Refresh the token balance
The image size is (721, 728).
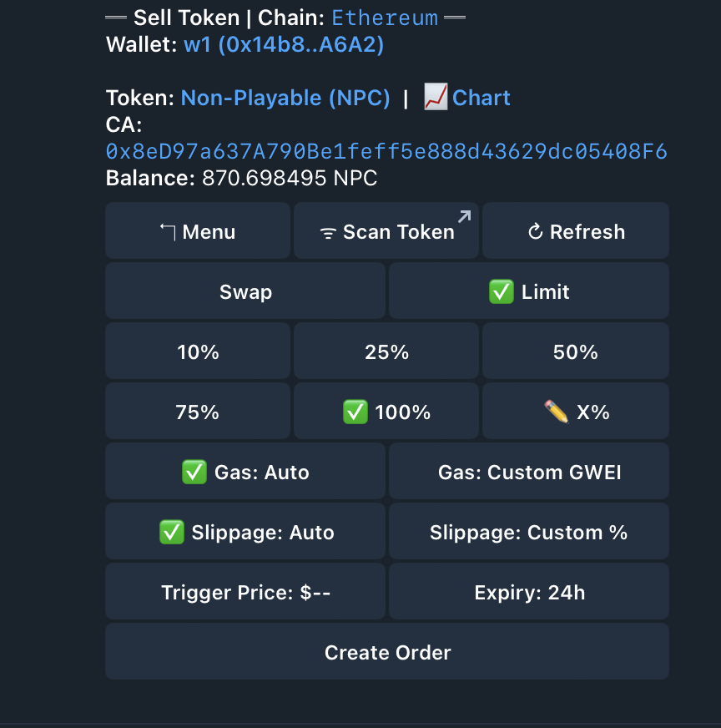576,231
